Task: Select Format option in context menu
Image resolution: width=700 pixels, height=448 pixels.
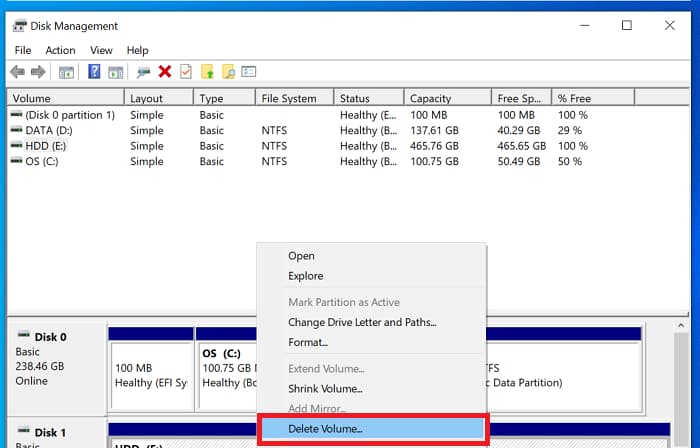Action: click(x=308, y=342)
